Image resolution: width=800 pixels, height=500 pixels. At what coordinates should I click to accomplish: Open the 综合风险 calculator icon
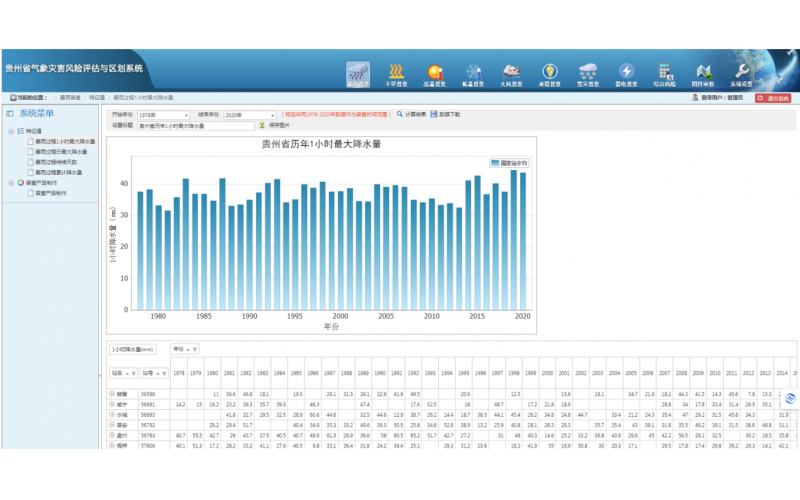coord(664,73)
